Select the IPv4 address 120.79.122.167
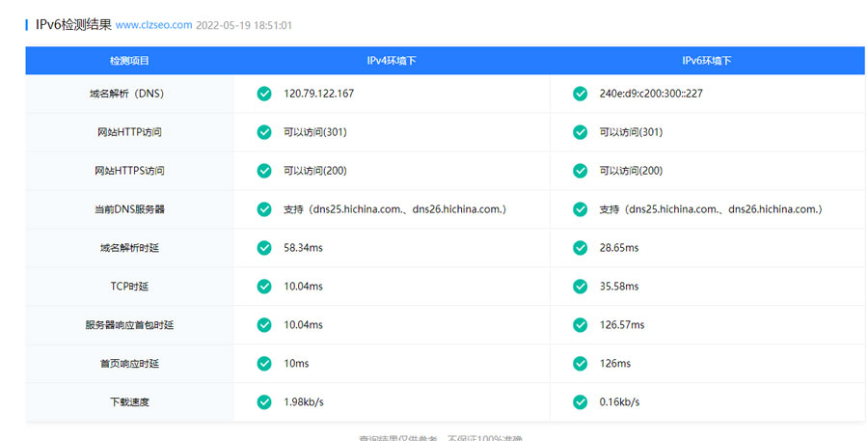This screenshot has width=868, height=441. [318, 94]
